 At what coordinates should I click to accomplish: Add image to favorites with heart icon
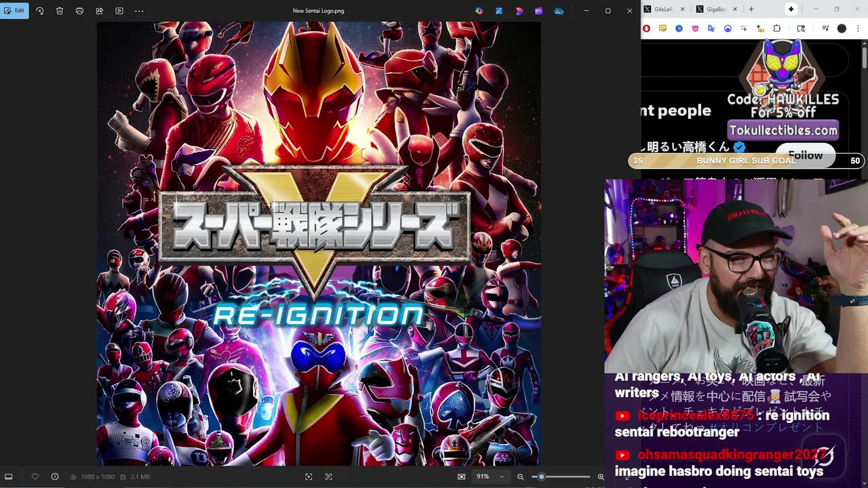35,476
